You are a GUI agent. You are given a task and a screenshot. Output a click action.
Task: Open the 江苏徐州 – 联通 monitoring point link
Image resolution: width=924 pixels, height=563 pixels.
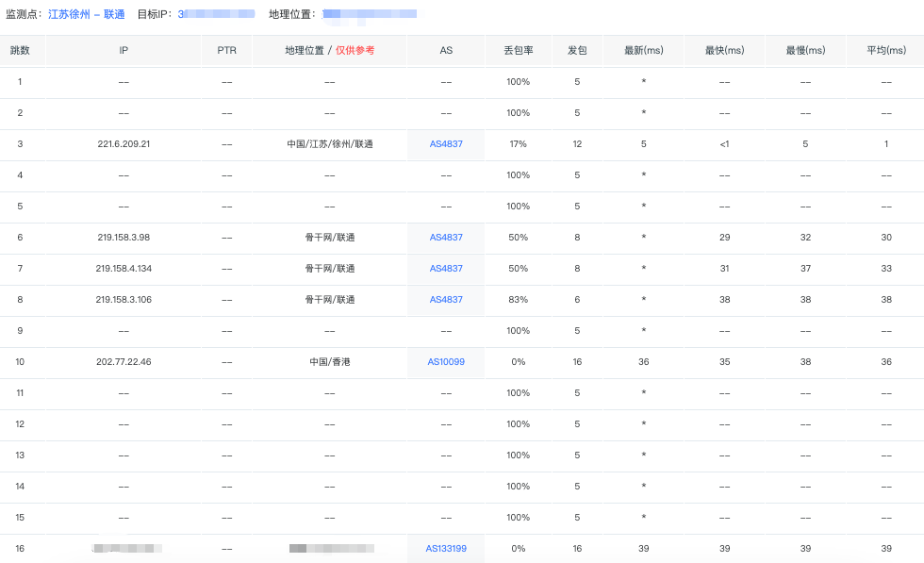[87, 14]
